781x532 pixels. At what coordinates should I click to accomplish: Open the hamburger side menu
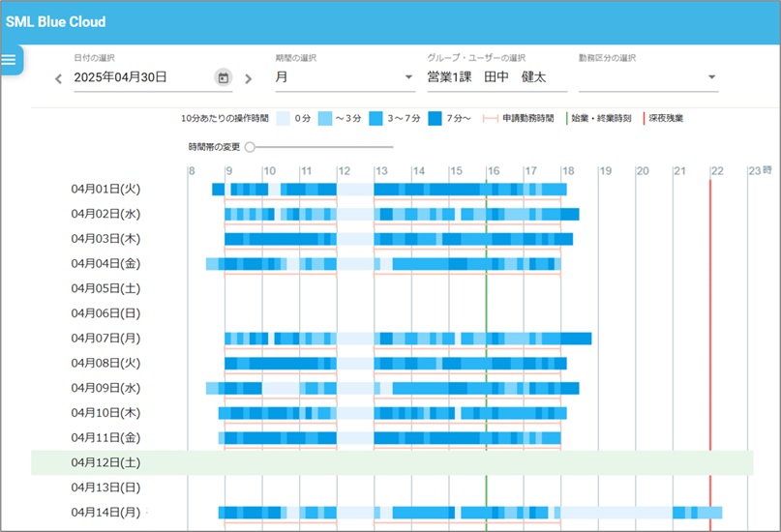point(10,60)
